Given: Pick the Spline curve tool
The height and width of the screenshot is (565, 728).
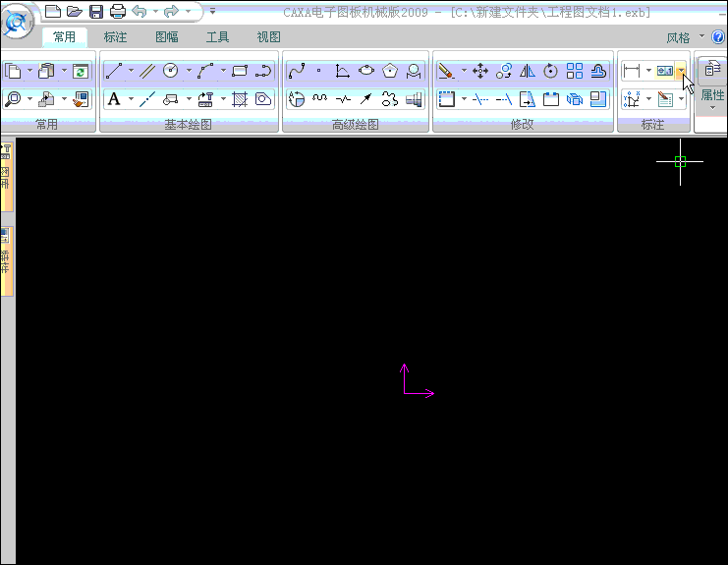Looking at the screenshot, I should (296, 71).
